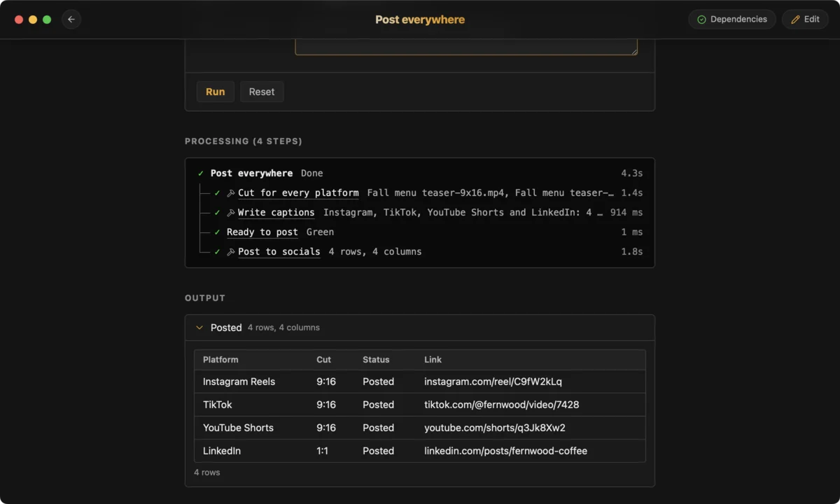
Task: Click the green check beside 'Write captions'
Action: coord(218,212)
